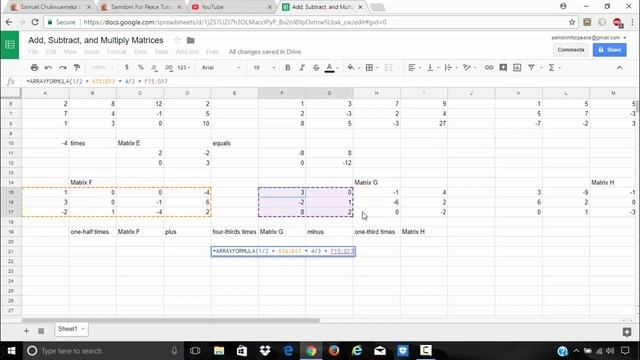Click the browser address bar URL
This screenshot has width=640, height=360.
[x=235, y=22]
